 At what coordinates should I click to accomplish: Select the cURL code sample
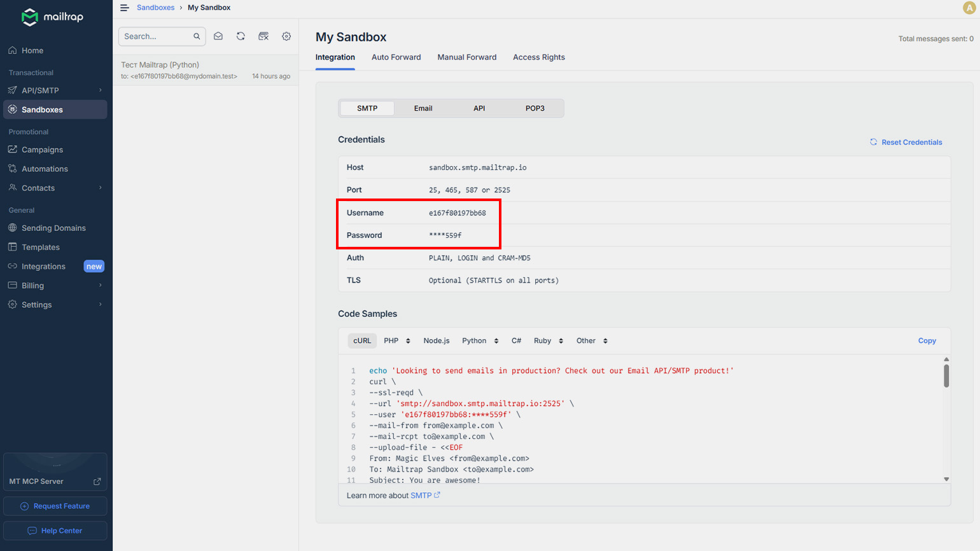[x=362, y=341]
